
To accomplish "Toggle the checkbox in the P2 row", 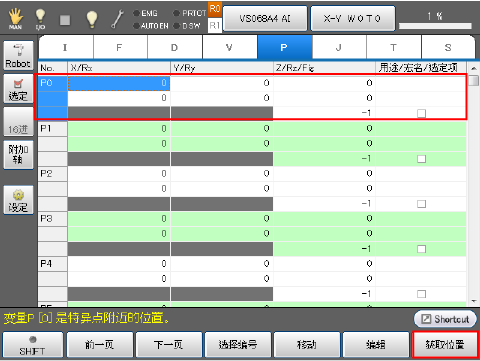I will click(x=421, y=204).
